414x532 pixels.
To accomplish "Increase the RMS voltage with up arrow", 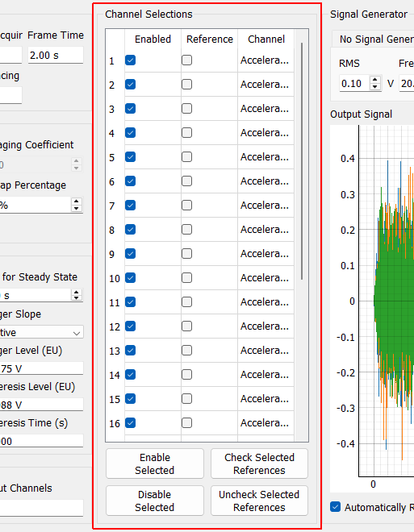I will [375, 80].
